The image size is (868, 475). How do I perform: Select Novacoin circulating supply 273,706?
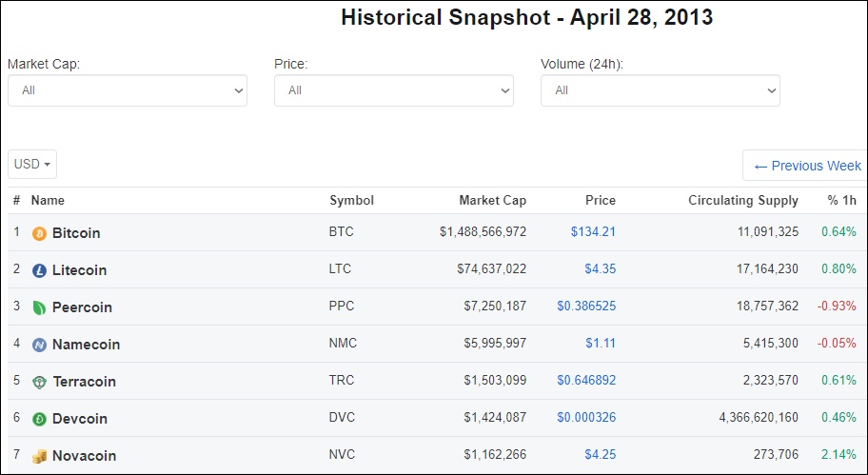776,454
